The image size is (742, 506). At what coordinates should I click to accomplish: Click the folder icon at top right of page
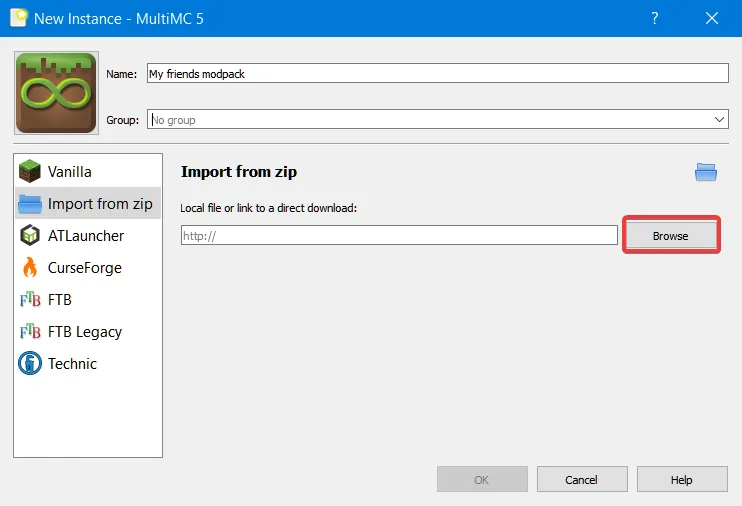click(706, 172)
